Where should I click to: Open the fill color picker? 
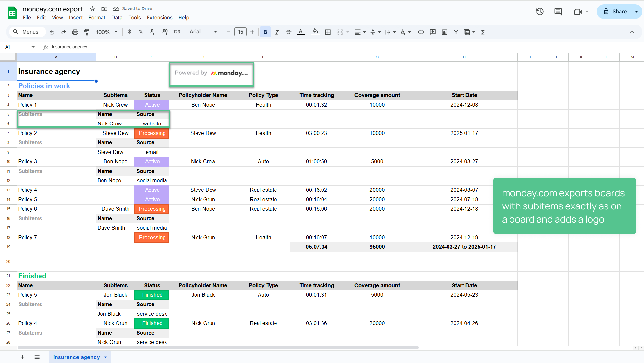[315, 32]
